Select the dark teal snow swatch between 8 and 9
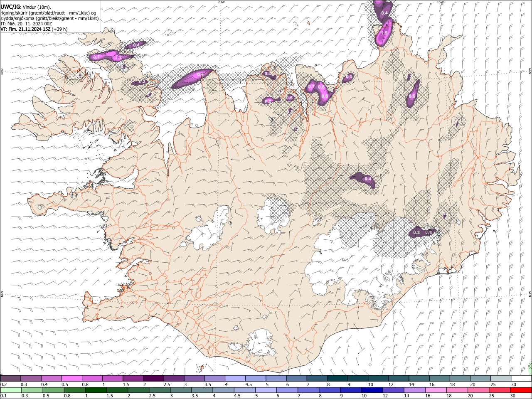This screenshot has height=399, width=532. tap(337, 379)
